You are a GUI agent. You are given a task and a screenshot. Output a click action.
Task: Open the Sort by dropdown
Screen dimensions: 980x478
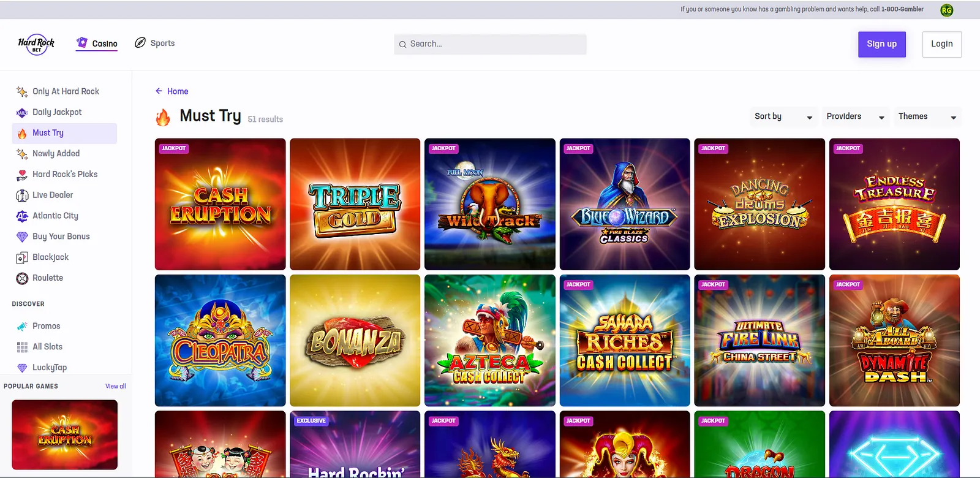click(x=784, y=116)
